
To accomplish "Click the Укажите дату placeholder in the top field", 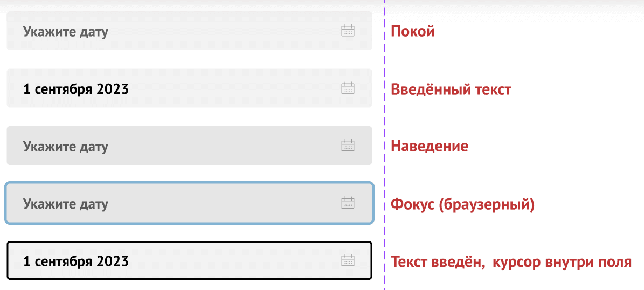I will tap(65, 31).
